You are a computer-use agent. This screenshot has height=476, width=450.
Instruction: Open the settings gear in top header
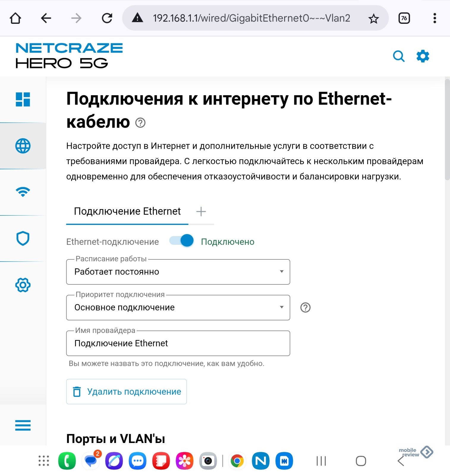423,56
